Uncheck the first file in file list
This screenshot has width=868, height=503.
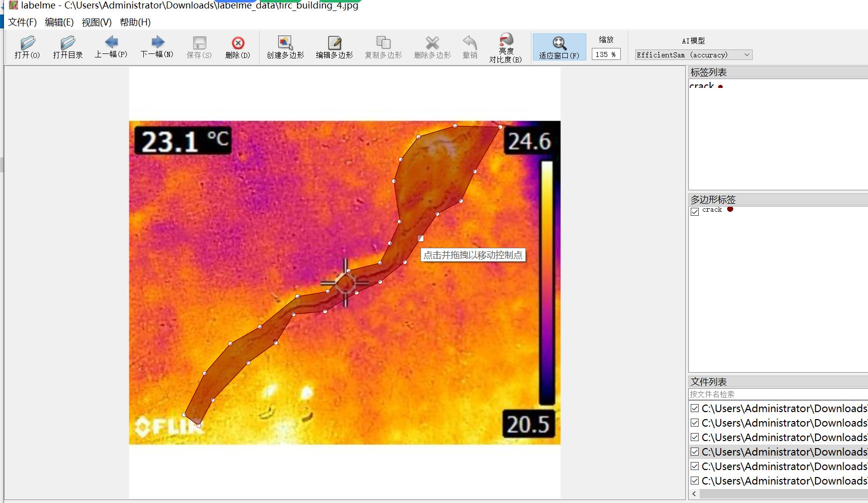pos(695,409)
